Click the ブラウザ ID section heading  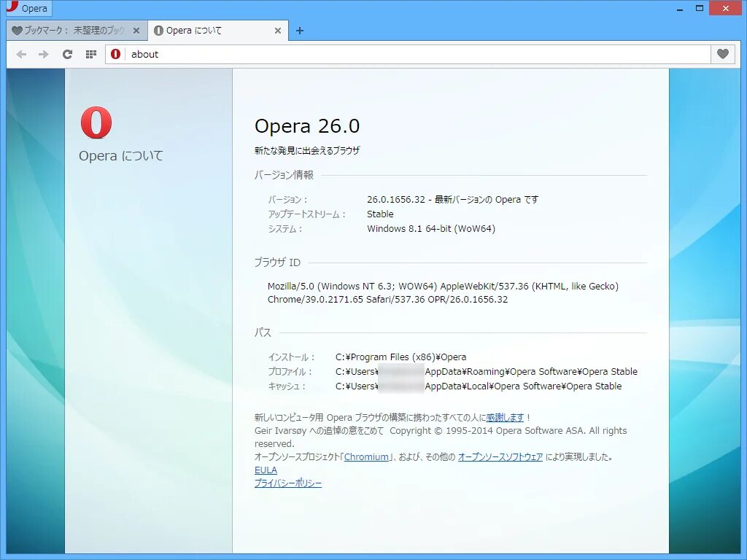coord(277,262)
